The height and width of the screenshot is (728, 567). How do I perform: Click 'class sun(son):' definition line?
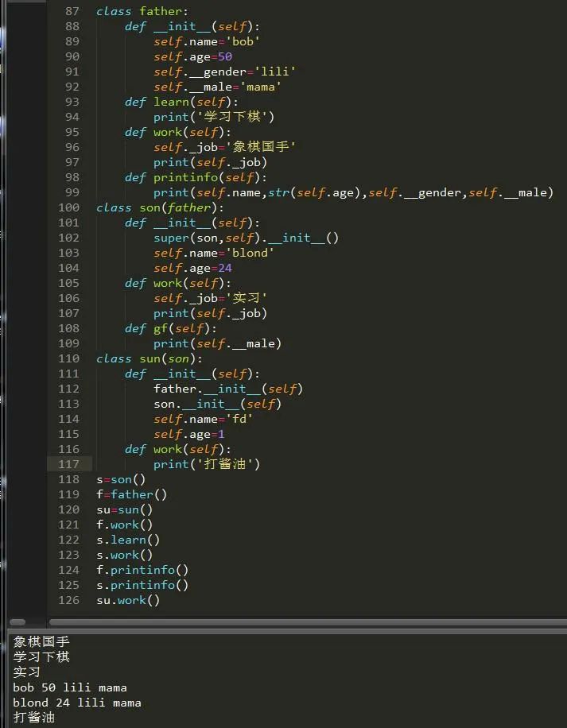pos(150,358)
